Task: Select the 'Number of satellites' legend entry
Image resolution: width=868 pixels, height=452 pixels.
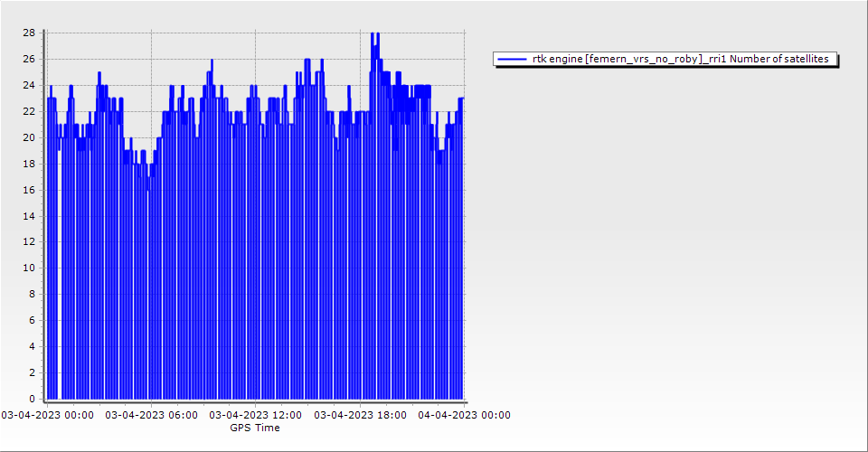Action: coord(680,59)
